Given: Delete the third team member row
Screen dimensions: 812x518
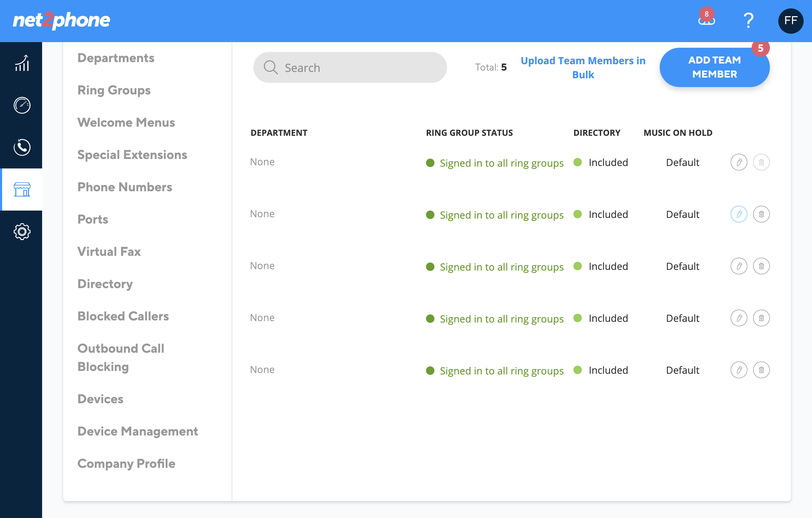Looking at the screenshot, I should [761, 266].
